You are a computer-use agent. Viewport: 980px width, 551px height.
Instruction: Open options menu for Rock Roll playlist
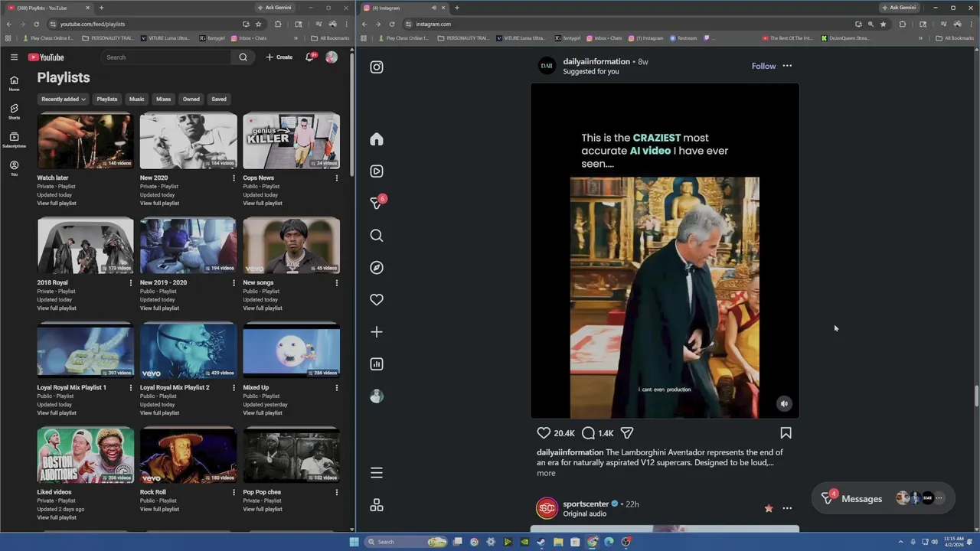[x=234, y=493]
